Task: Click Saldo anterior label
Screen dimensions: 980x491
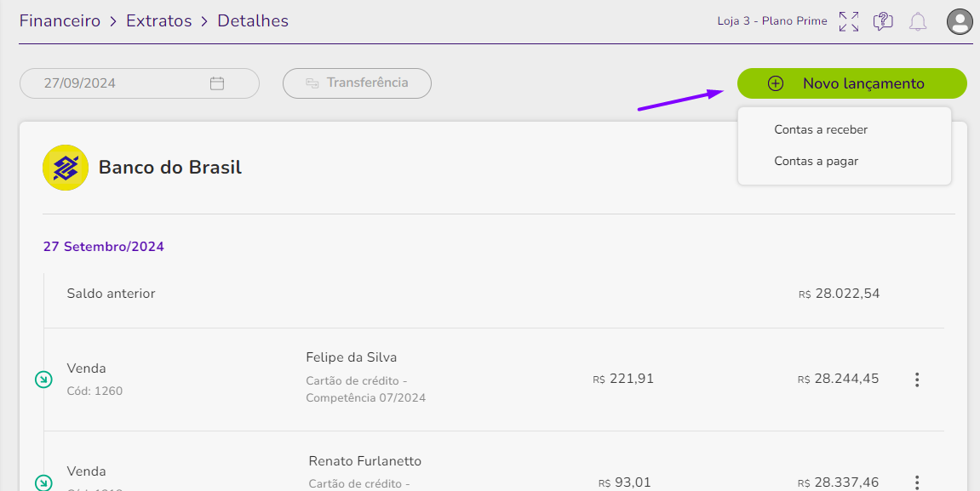Action: click(x=111, y=293)
